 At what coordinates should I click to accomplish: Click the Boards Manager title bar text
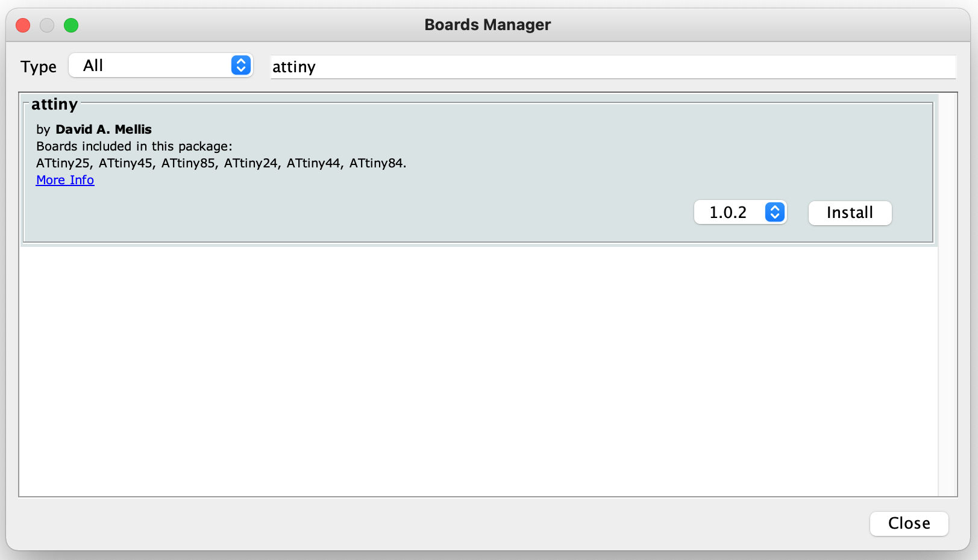[x=487, y=25]
